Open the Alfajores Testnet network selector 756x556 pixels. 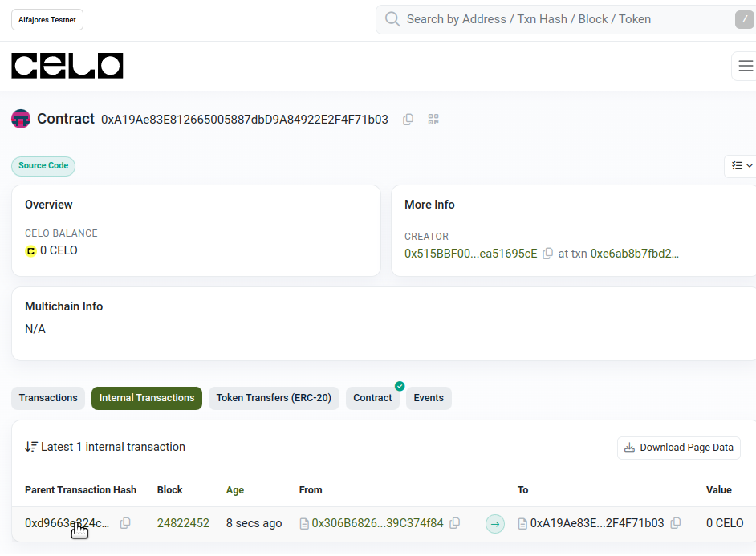pos(47,20)
